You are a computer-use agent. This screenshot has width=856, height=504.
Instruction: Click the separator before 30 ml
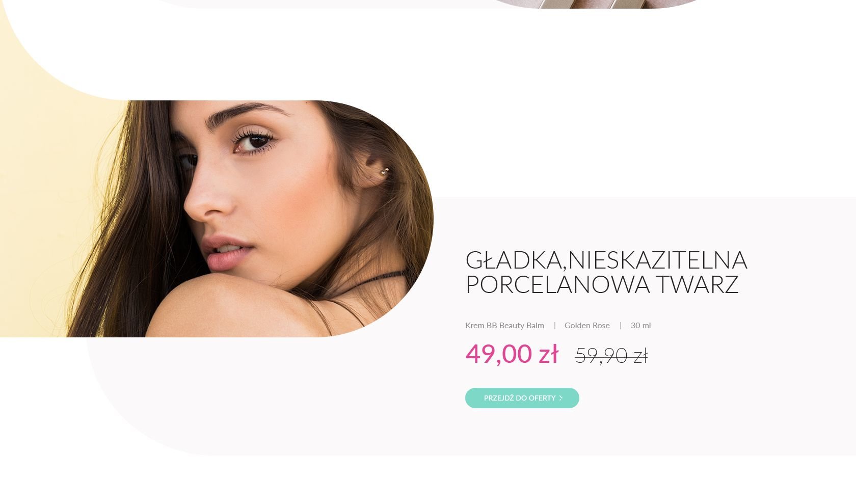[x=620, y=325]
